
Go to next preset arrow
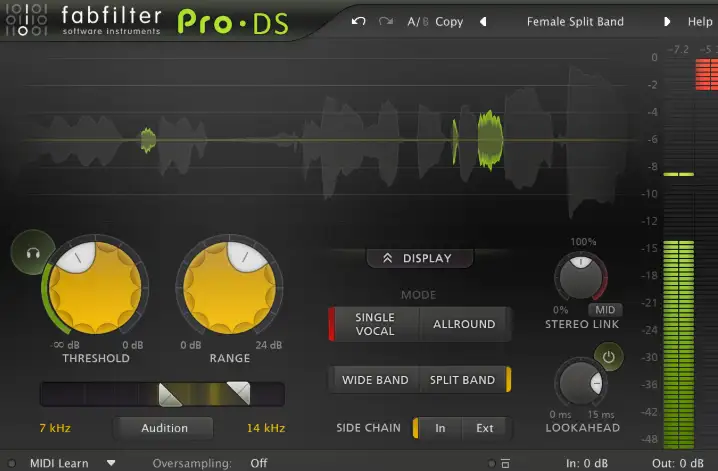(667, 22)
